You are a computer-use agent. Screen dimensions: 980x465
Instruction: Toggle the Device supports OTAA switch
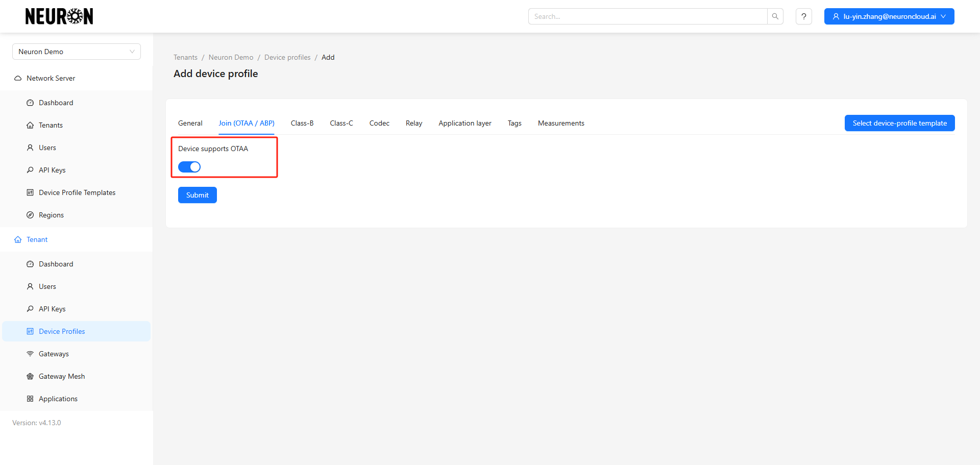tap(189, 167)
